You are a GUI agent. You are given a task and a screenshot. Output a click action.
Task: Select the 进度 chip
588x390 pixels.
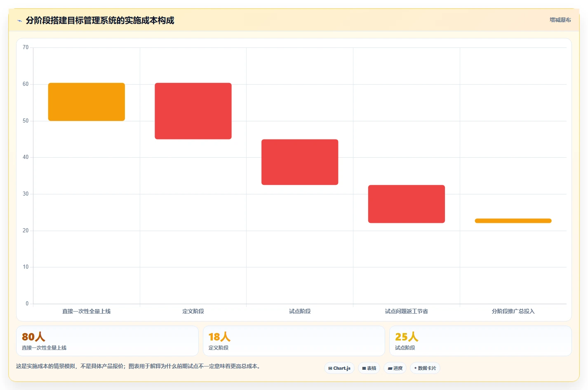395,368
